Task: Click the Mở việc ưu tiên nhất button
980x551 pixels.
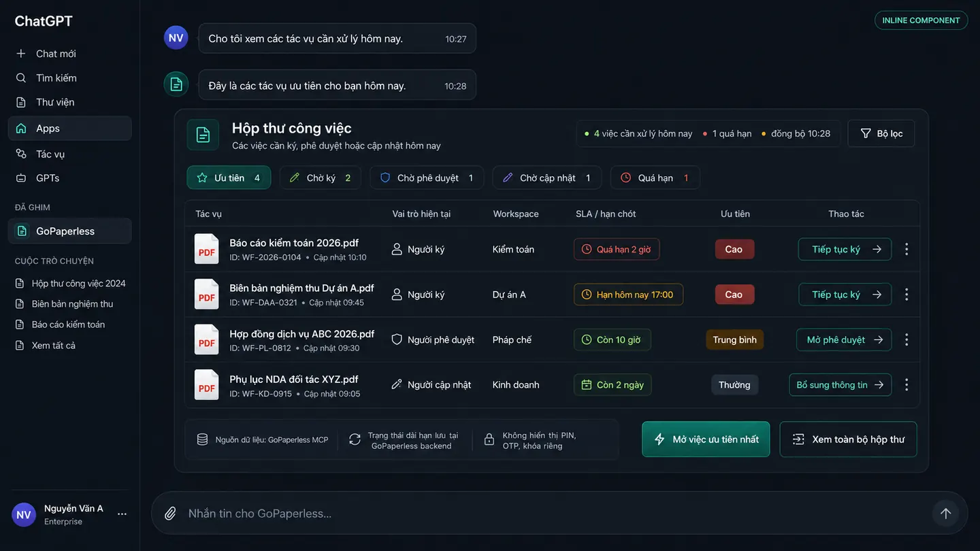Action: click(x=706, y=439)
